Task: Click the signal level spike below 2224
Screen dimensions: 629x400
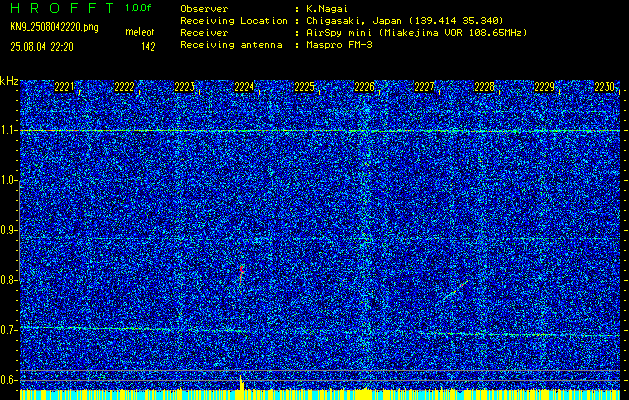Action: pos(241,382)
